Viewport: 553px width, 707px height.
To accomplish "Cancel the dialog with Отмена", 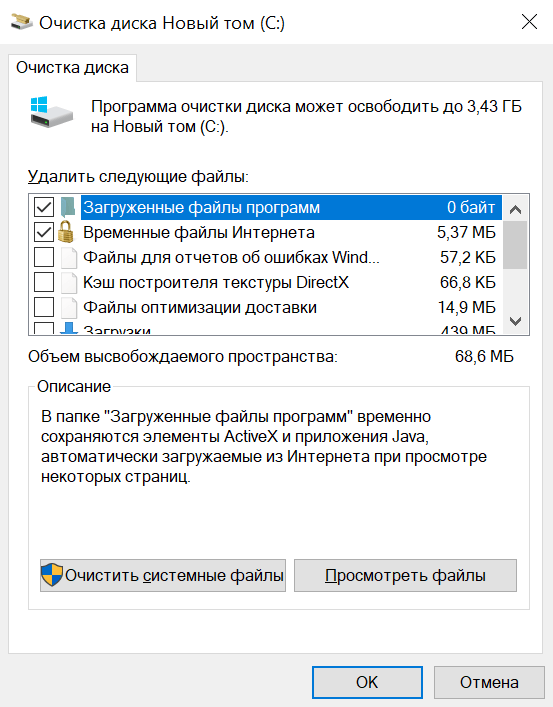I will (x=489, y=682).
